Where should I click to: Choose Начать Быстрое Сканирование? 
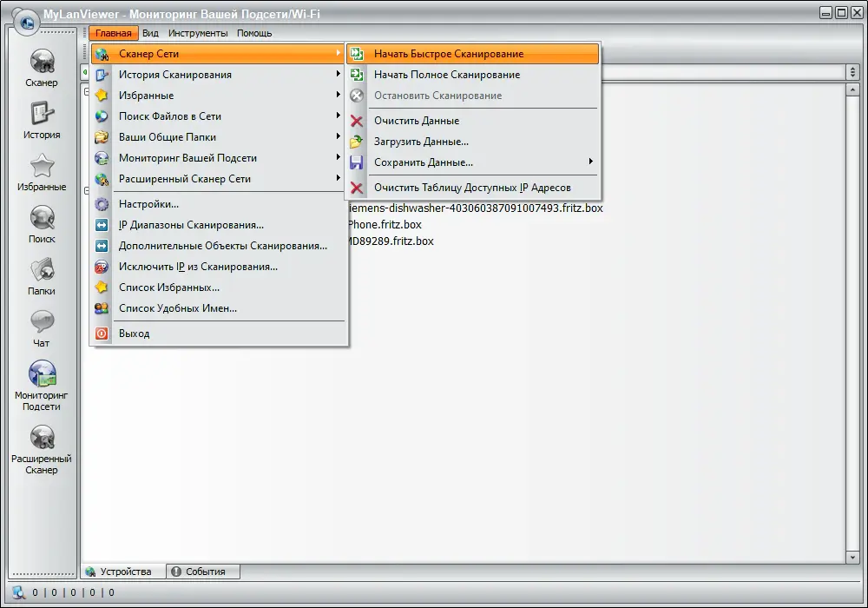pyautogui.click(x=473, y=54)
